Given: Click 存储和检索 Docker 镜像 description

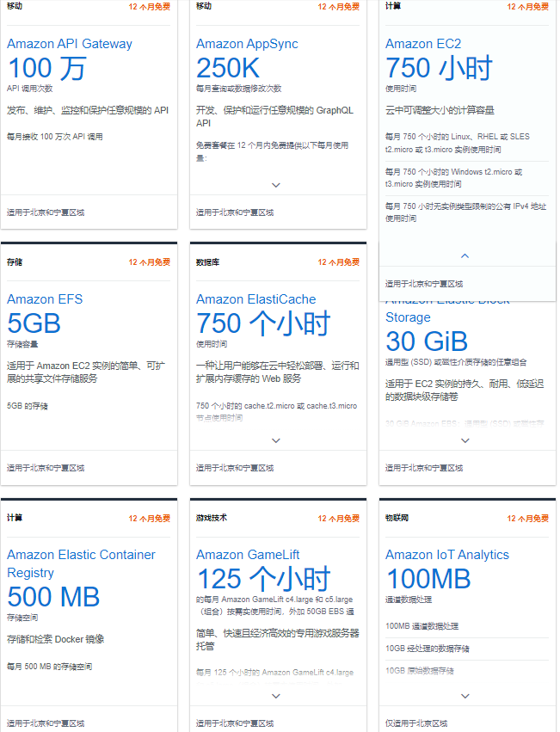Looking at the screenshot, I should coord(56,639).
